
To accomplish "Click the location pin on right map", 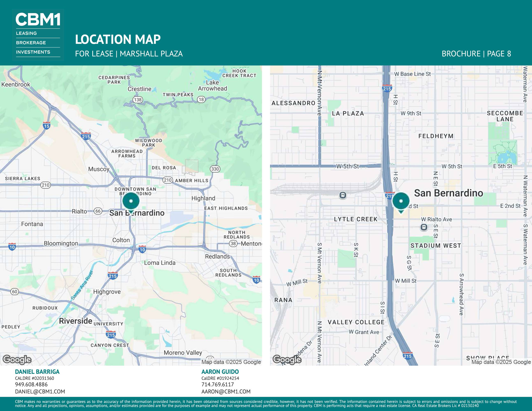I will click(401, 201).
